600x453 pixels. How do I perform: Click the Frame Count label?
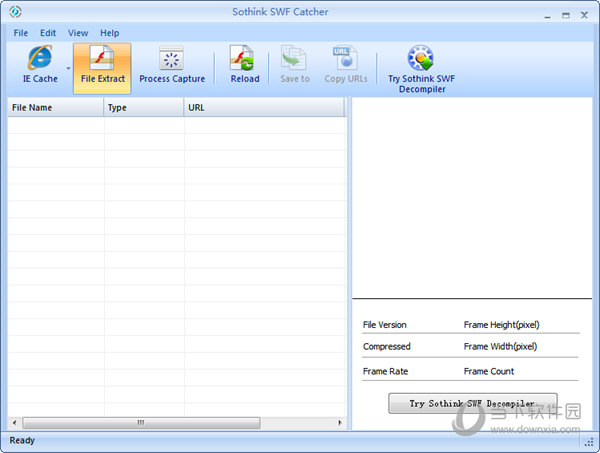tap(489, 371)
